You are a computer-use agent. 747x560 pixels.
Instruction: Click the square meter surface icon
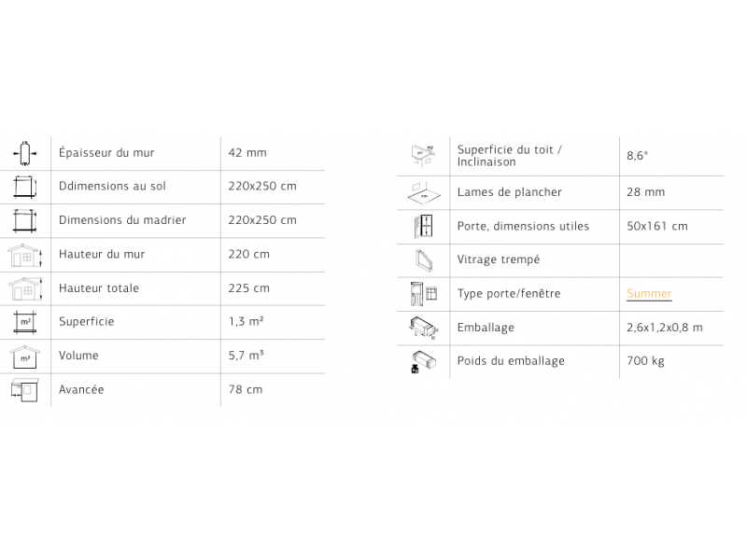pos(25,322)
